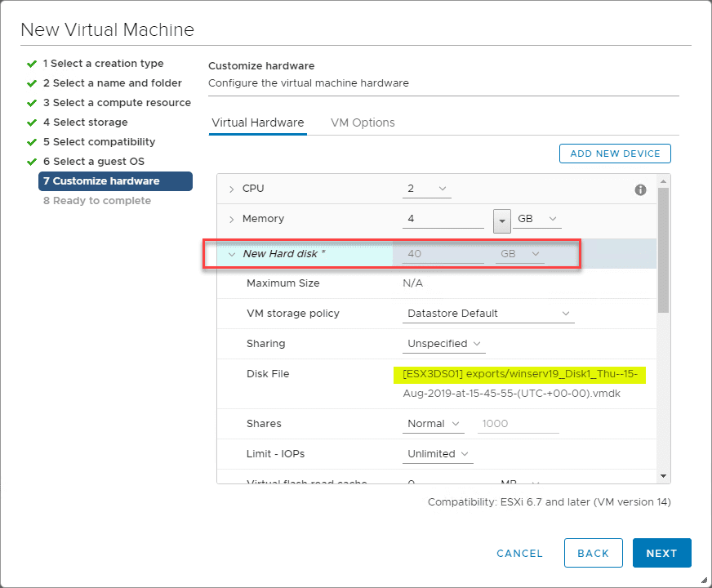Click the Memory value input field
712x588 pixels.
[443, 219]
